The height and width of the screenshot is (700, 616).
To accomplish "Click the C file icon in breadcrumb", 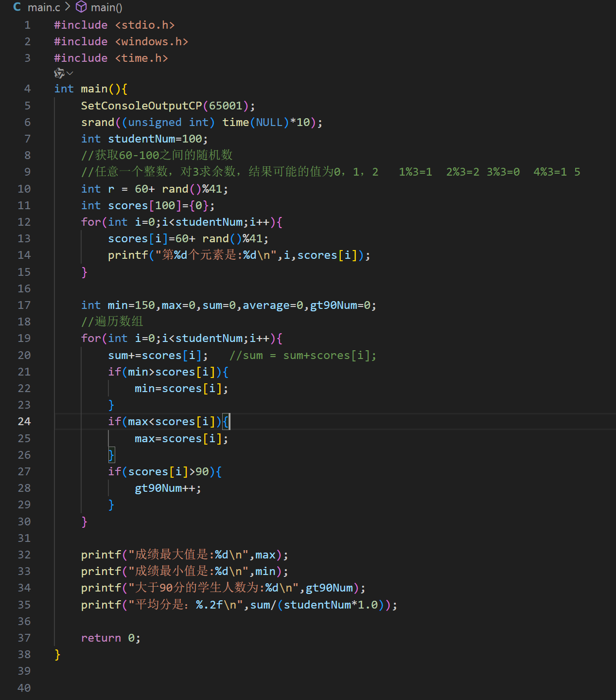I will 17,7.
